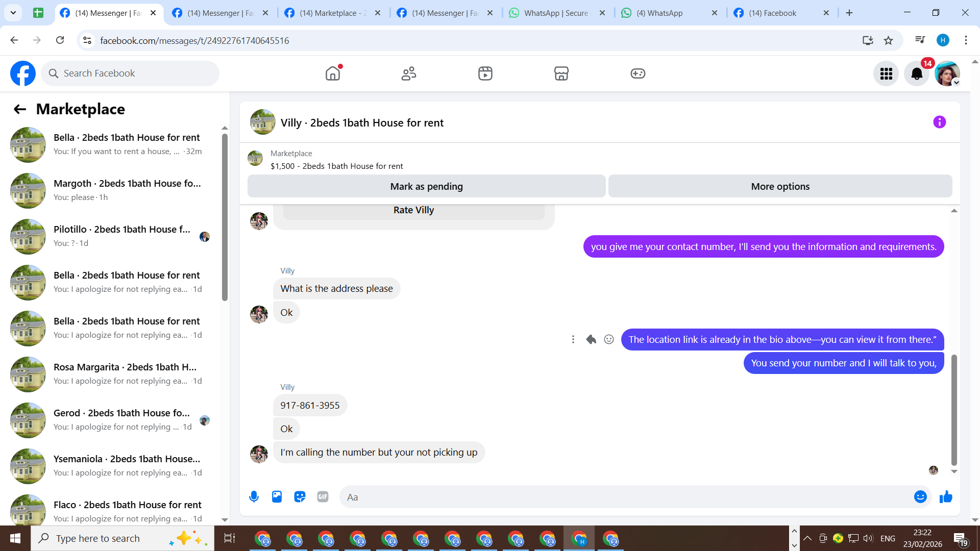Screen dimensions: 980x551
Task: Click the voice clip microphone icon
Action: (x=254, y=497)
